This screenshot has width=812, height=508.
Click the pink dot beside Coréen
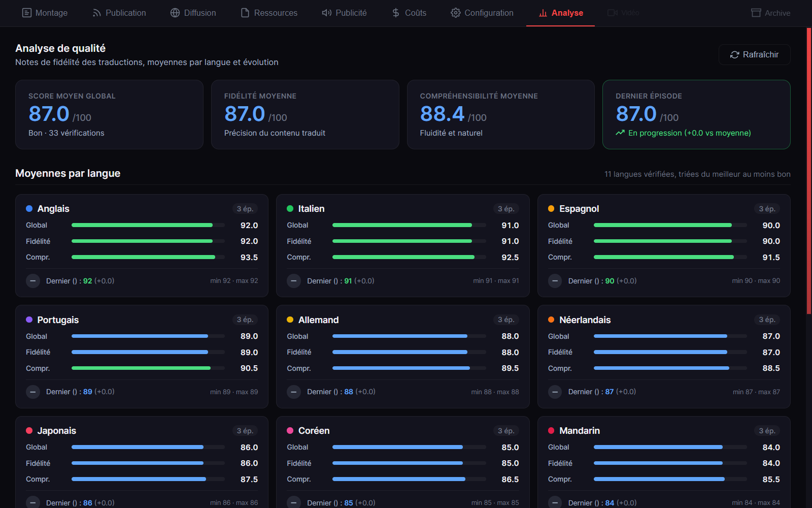(x=290, y=431)
